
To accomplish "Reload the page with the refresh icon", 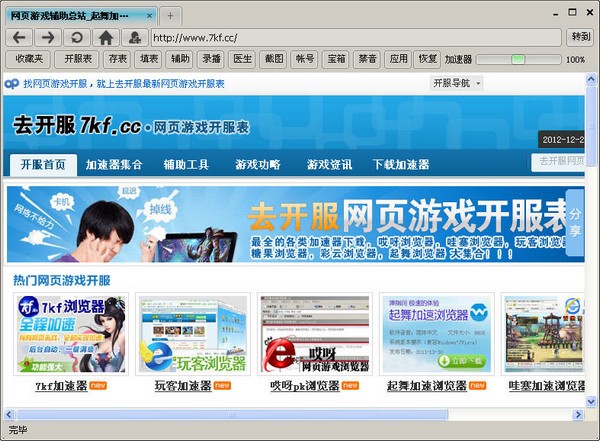I will pyautogui.click(x=77, y=38).
